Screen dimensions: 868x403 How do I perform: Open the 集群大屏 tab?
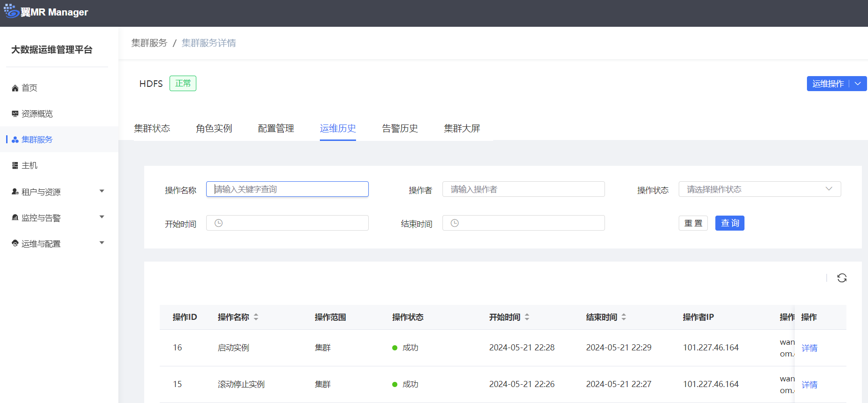(462, 128)
